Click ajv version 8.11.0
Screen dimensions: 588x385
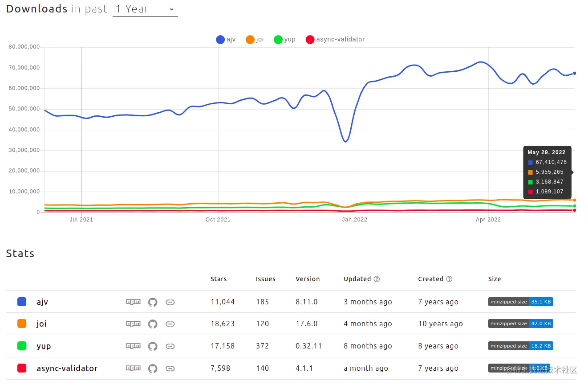click(x=307, y=302)
